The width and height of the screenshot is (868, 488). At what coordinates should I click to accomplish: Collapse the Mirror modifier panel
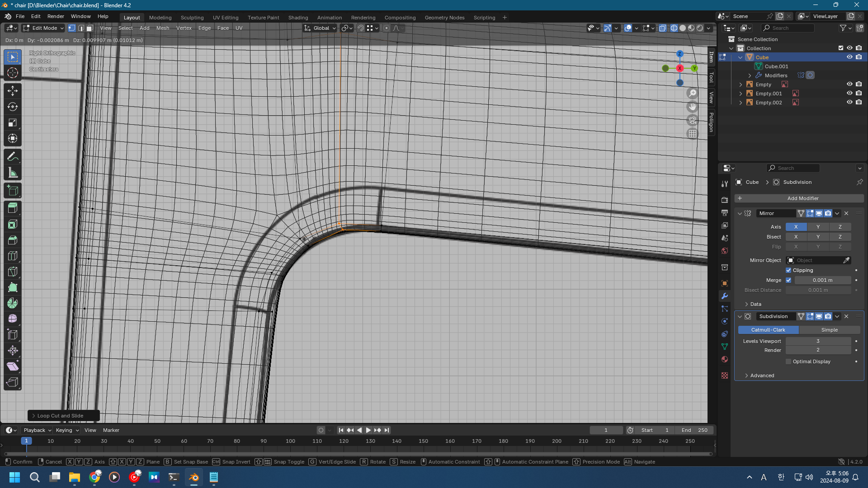(x=740, y=213)
